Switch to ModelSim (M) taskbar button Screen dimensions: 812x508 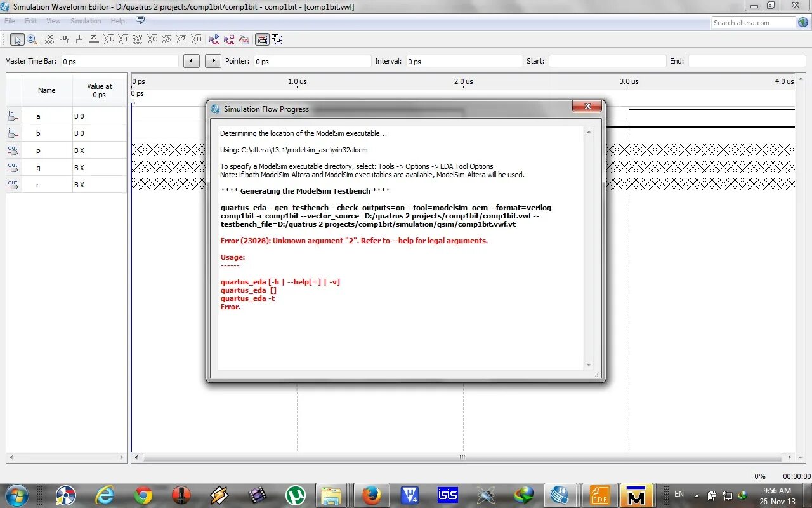point(636,495)
